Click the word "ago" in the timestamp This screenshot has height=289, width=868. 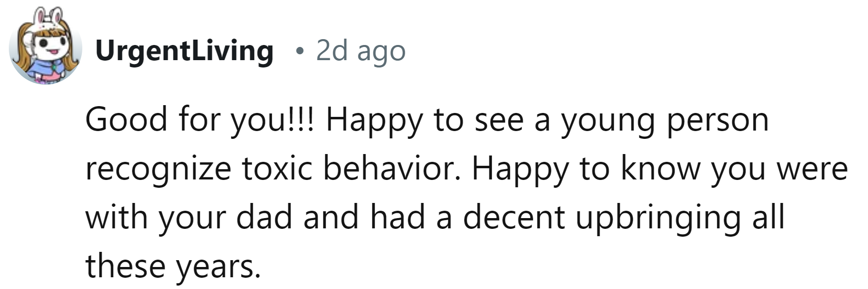(381, 51)
